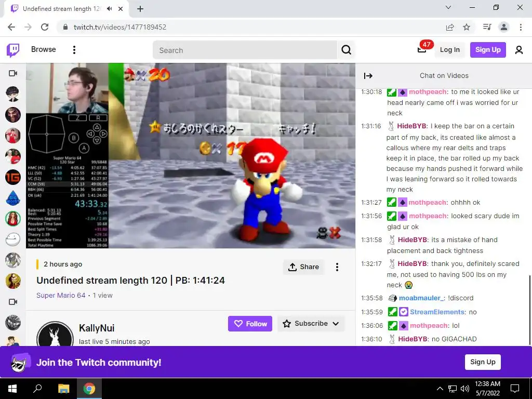The image size is (532, 399).
Task: Click the top camera icon in the sidebar
Action: (x=13, y=73)
